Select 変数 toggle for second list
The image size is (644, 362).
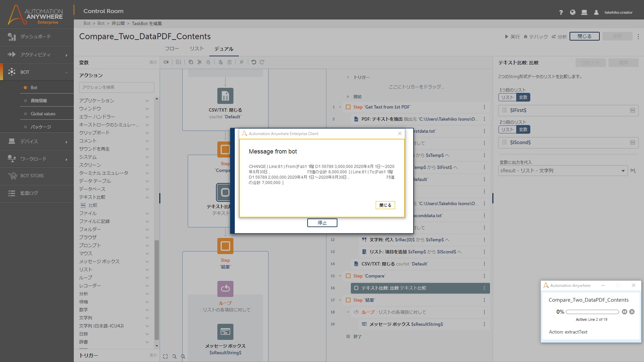pos(523,129)
